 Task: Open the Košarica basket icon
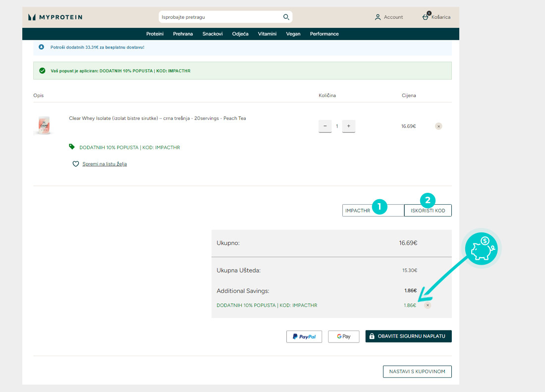(x=426, y=16)
